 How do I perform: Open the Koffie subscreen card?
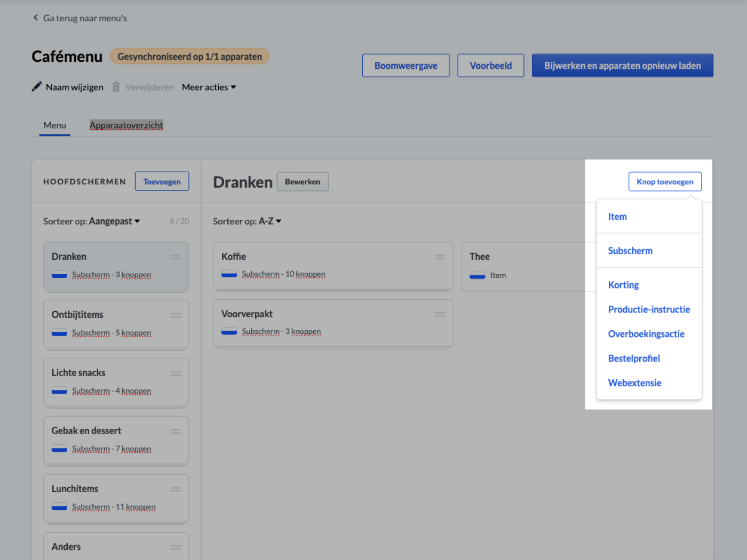tap(333, 266)
